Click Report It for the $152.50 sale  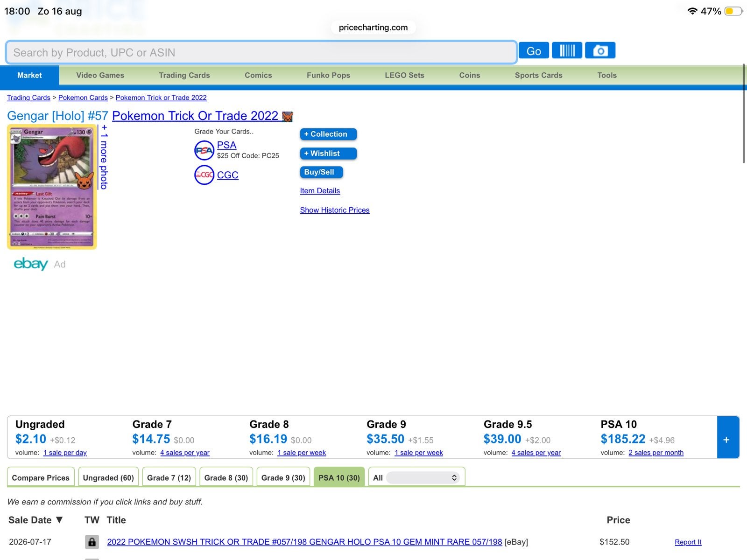(688, 542)
